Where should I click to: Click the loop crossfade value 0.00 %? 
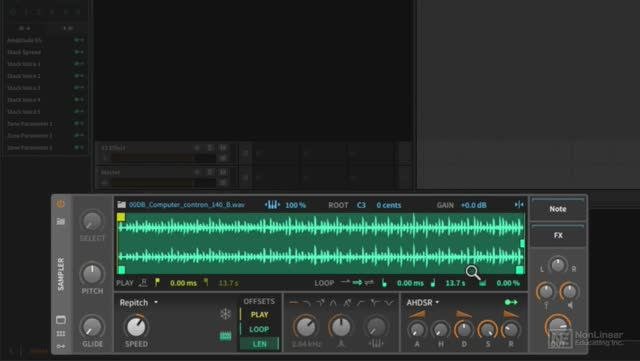point(508,283)
